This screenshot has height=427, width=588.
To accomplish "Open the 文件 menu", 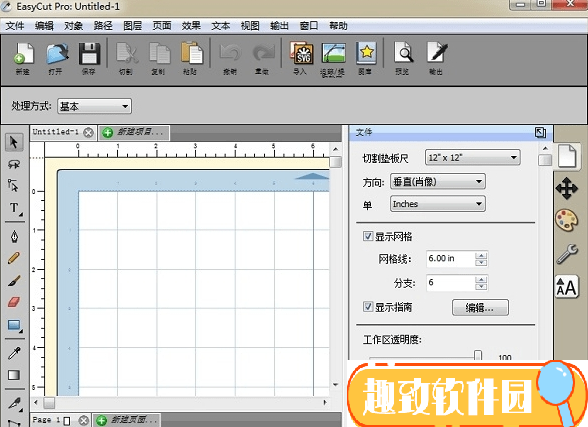I will point(15,25).
